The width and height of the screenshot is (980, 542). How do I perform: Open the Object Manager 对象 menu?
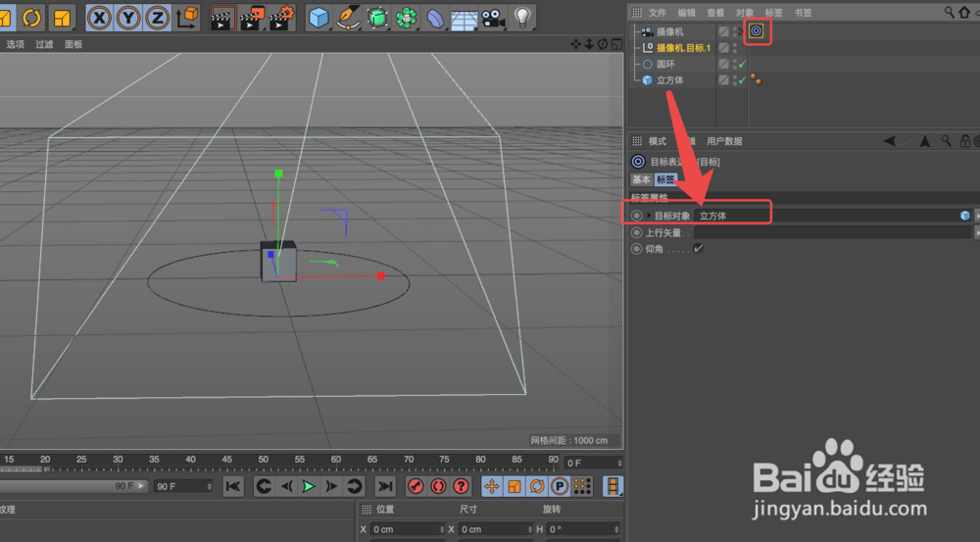[x=745, y=13]
